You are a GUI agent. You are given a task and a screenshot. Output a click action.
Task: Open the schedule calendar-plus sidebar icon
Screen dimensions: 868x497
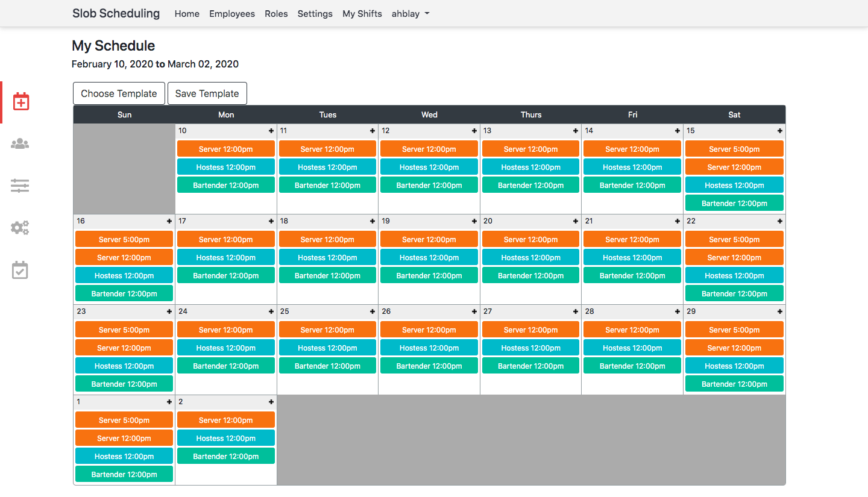click(21, 101)
